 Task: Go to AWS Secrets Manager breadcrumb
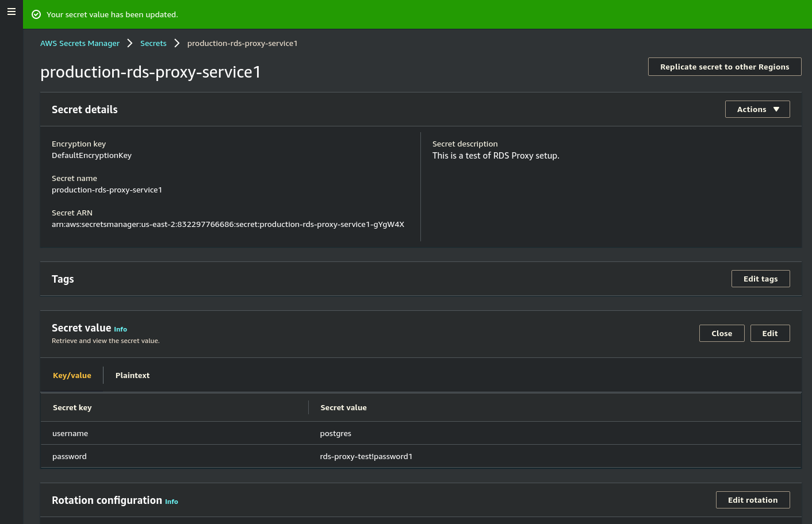(80, 44)
